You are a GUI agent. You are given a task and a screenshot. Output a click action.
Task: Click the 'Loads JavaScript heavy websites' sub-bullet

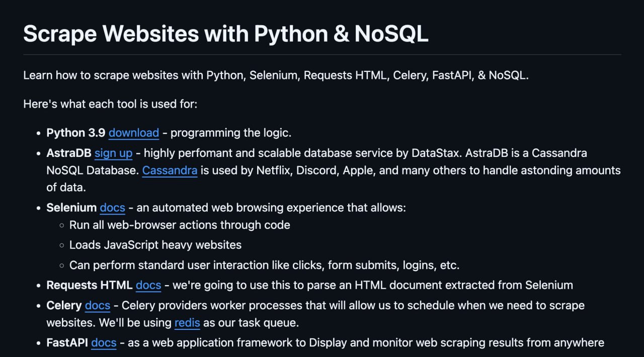155,245
